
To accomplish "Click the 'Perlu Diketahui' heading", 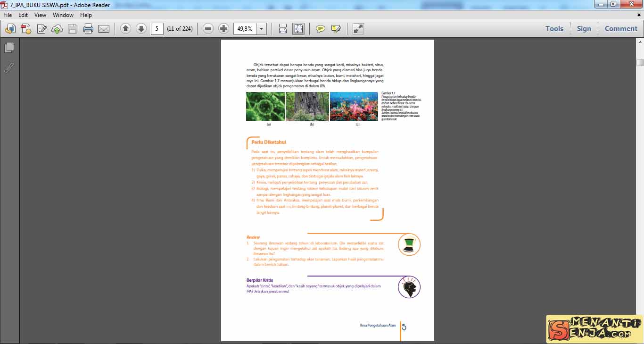I will click(269, 142).
